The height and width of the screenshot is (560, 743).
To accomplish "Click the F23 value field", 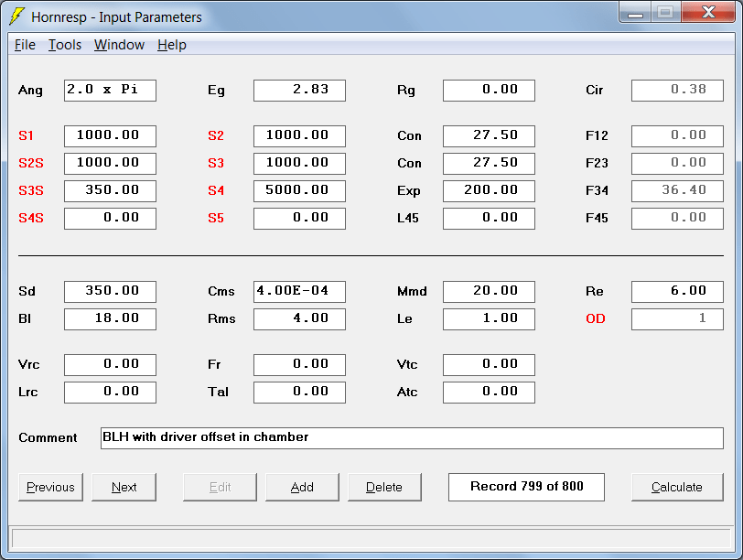I will [x=677, y=164].
